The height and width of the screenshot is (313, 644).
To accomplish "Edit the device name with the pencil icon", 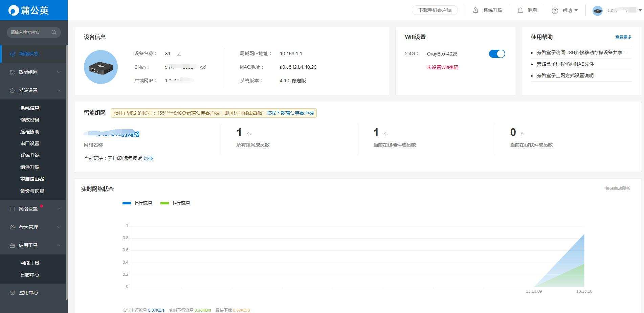I will click(x=179, y=53).
